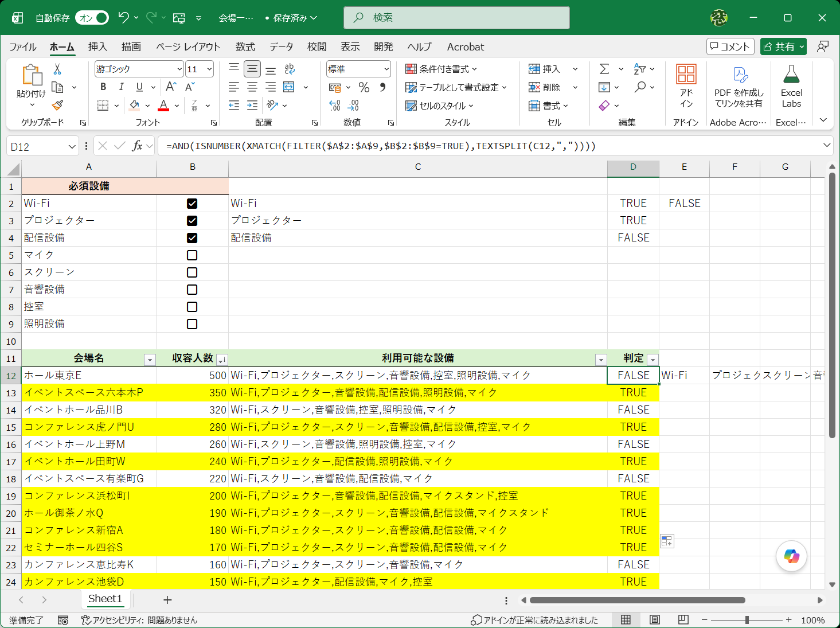Apply Italic formatting
This screenshot has width=840, height=628.
(121, 87)
